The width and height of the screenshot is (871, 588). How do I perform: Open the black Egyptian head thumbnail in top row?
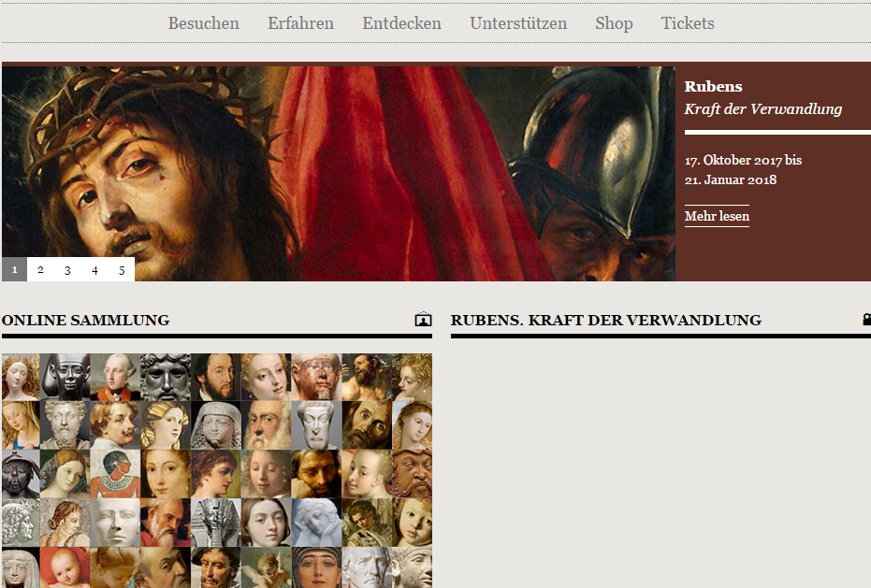coord(65,377)
